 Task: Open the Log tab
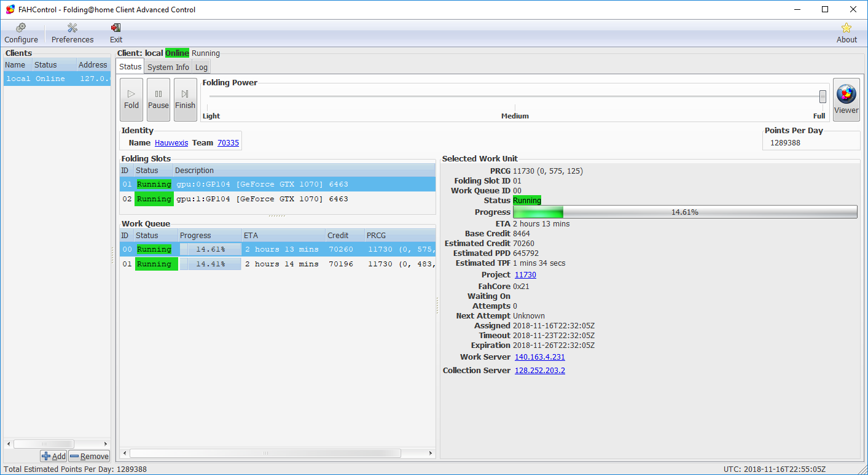coord(201,67)
